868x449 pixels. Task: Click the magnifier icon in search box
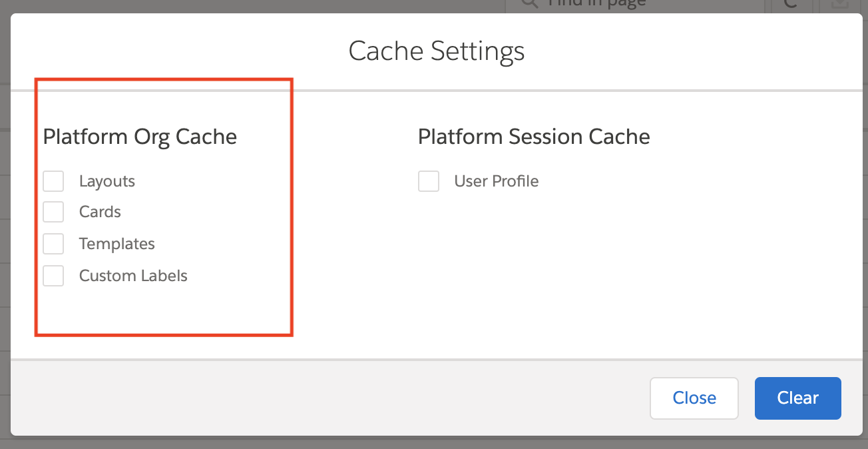tap(529, 4)
